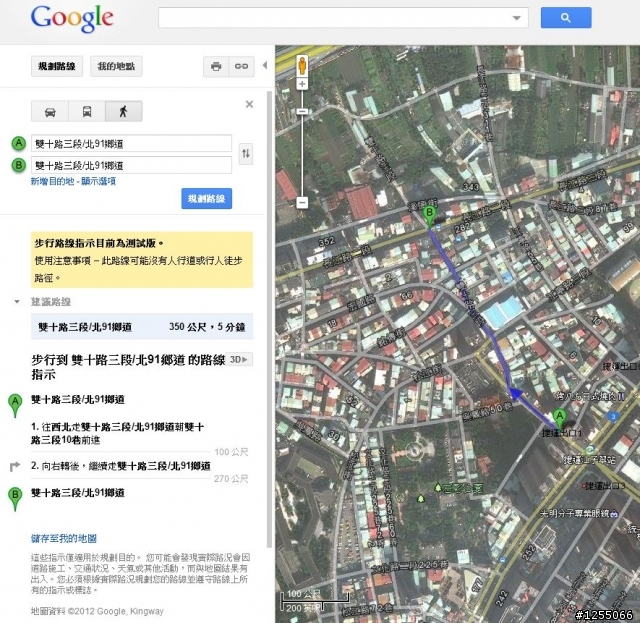The width and height of the screenshot is (640, 623).
Task: Click the 3D play button
Action: pos(239,359)
